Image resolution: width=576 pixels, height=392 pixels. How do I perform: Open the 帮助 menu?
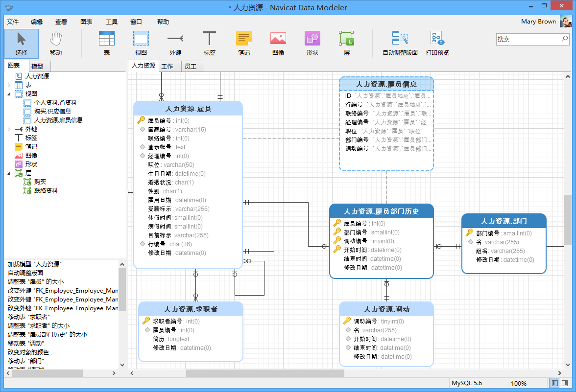click(x=163, y=22)
